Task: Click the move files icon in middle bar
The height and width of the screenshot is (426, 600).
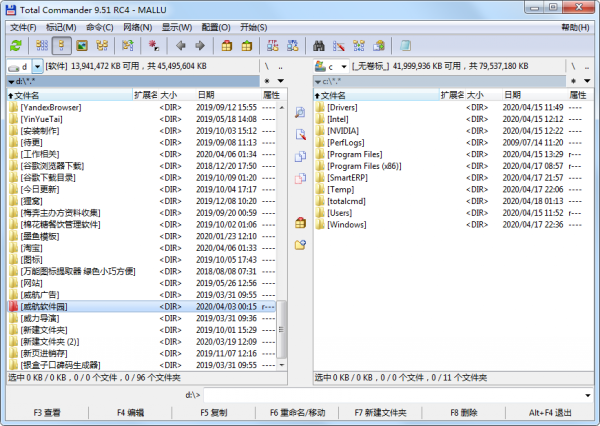Action: [300, 178]
